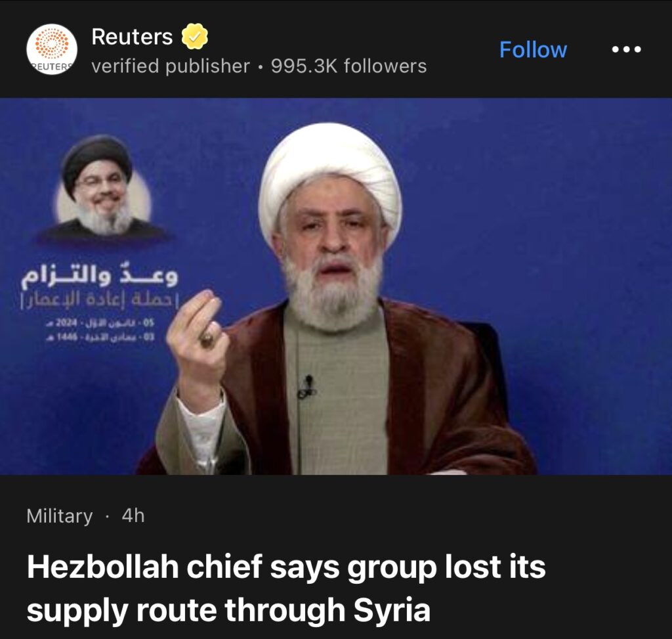Click headline line 'supply route through Syria'
Image resolution: width=672 pixels, height=639 pixels.
pos(228,611)
